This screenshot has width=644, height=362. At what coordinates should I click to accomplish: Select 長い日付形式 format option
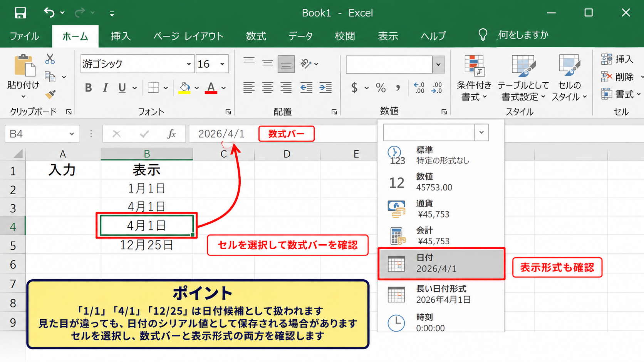coord(441,294)
